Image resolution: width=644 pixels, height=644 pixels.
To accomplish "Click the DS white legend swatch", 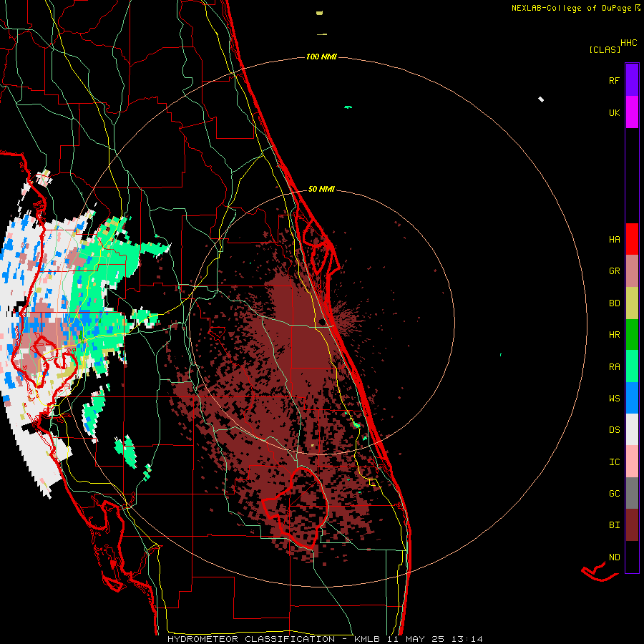I will [x=632, y=429].
